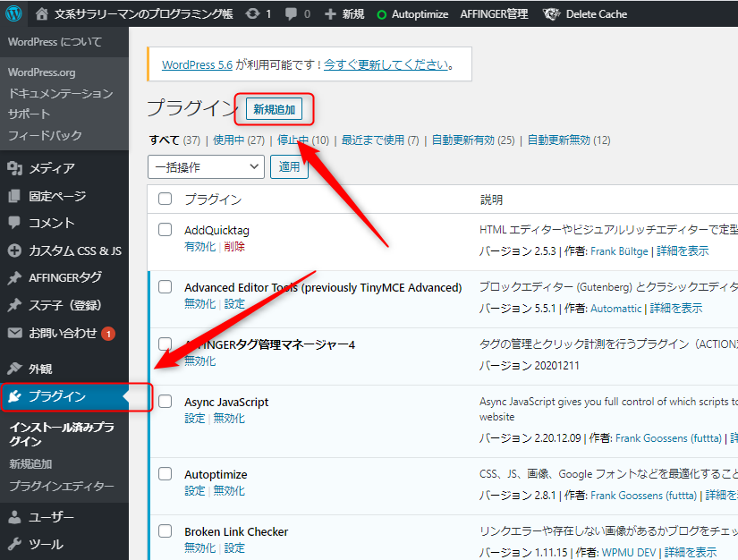
Task: Click the 適用 apply button
Action: click(x=289, y=167)
